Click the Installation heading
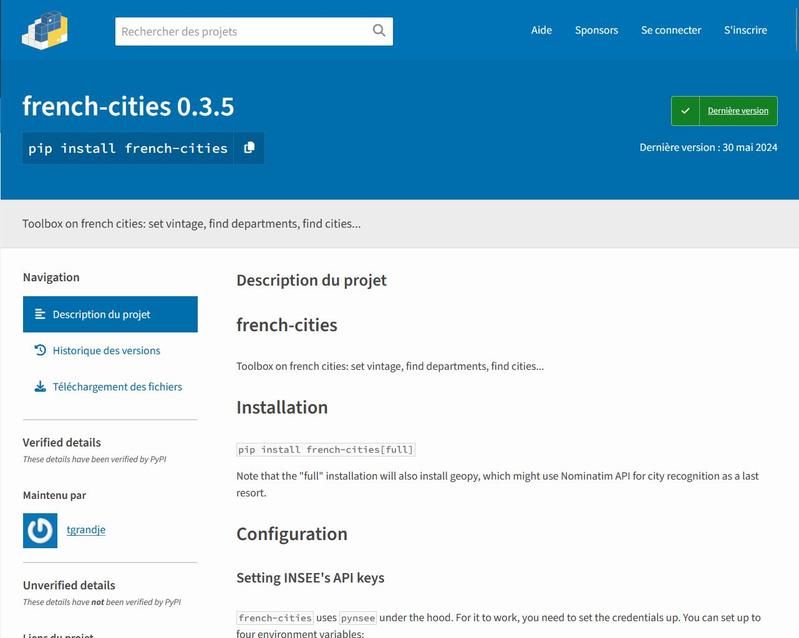Viewport: 799px width, 638px height. point(282,408)
